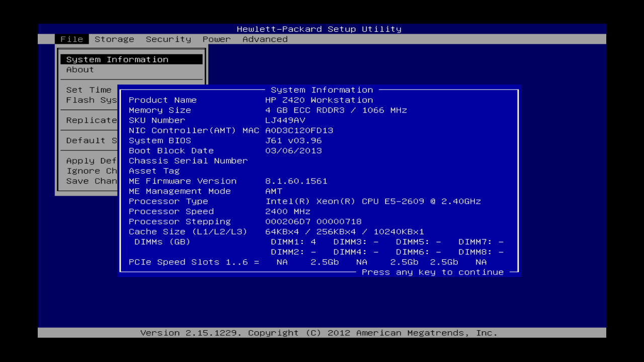Click the 'PCIe Speed Slots 1..6 =' label
Viewport: 644px width, 362px height.
coord(194,262)
